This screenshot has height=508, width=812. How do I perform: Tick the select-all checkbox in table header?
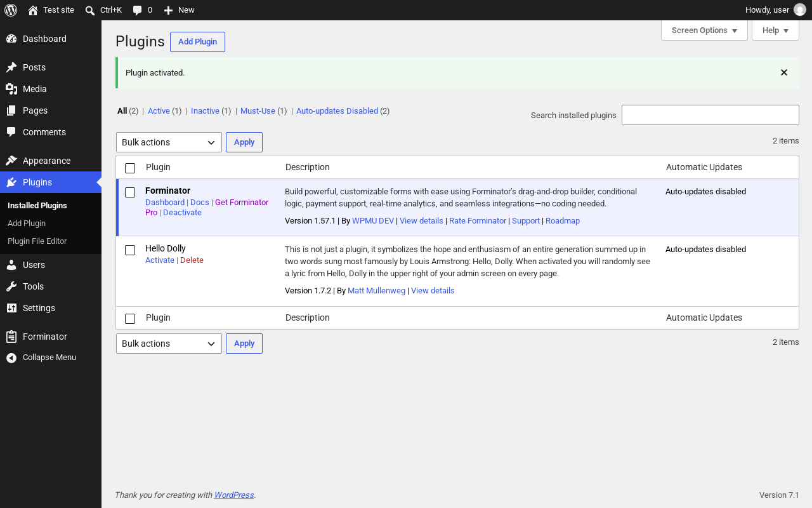[130, 168]
